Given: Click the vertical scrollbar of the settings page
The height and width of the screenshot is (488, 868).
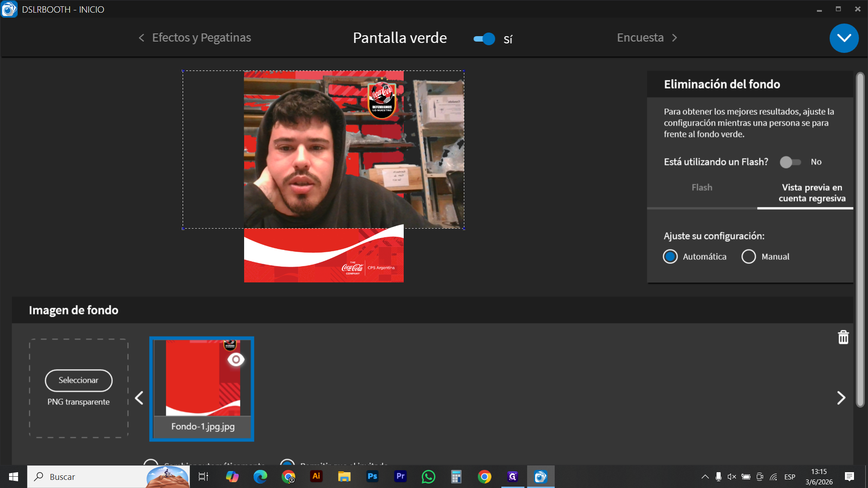Looking at the screenshot, I should pos(860,239).
